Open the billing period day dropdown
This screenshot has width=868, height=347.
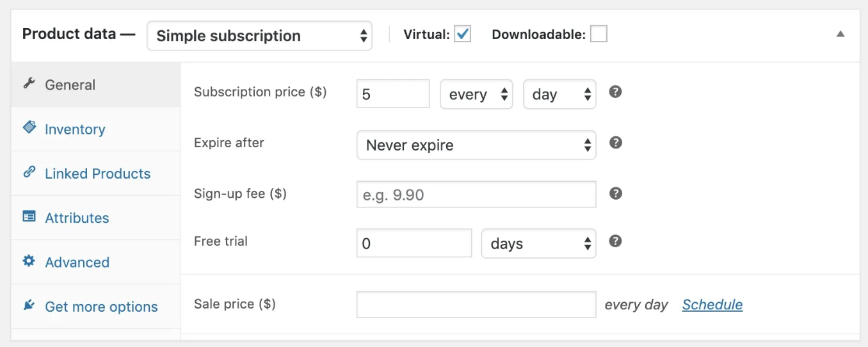point(559,95)
